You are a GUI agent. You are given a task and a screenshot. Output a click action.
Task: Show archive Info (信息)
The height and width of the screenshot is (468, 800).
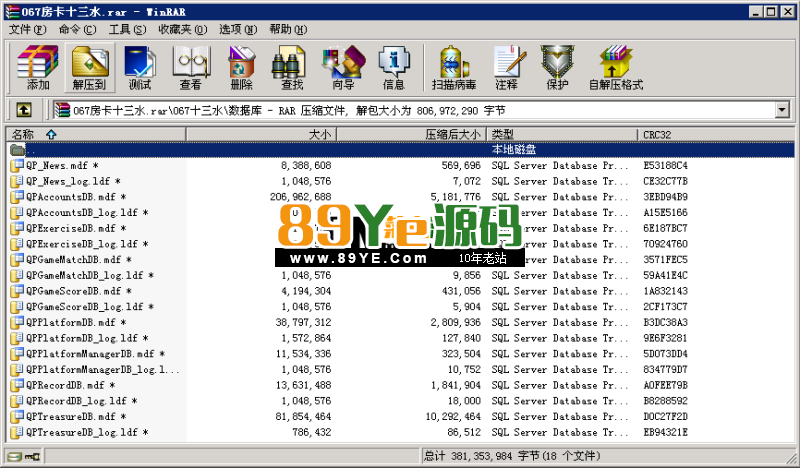point(394,67)
